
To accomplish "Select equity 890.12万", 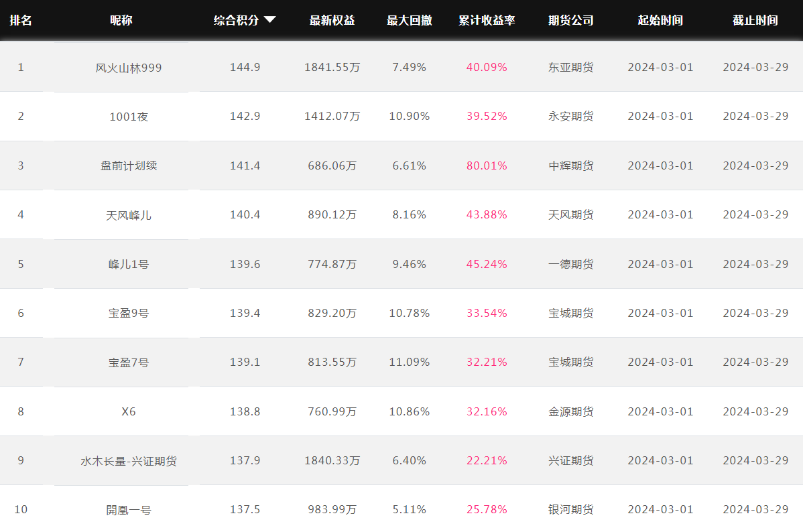I will [332, 214].
